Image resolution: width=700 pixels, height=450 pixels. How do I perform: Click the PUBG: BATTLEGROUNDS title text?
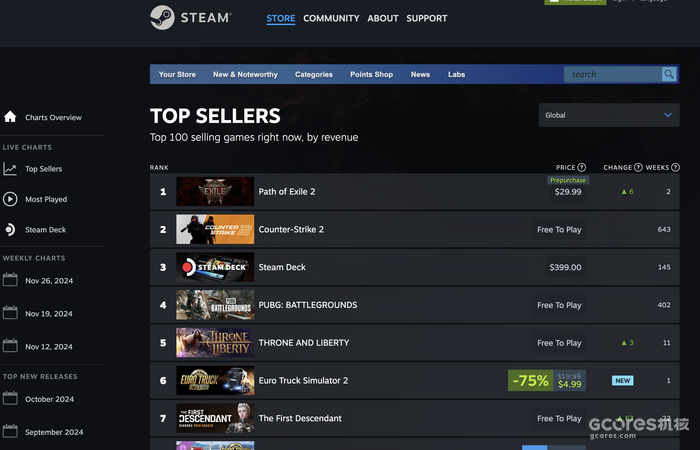[308, 305]
